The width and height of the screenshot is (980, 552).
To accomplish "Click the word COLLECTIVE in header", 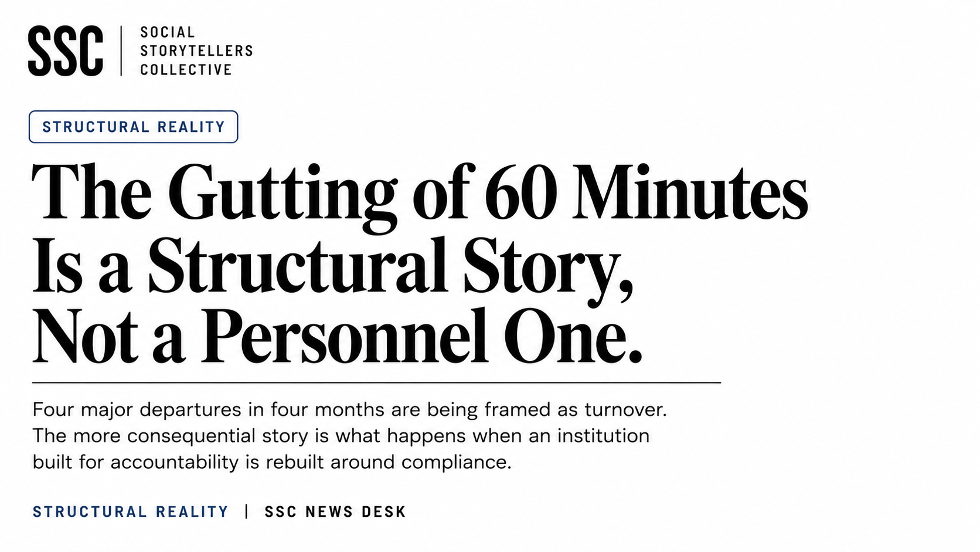I will tap(186, 70).
